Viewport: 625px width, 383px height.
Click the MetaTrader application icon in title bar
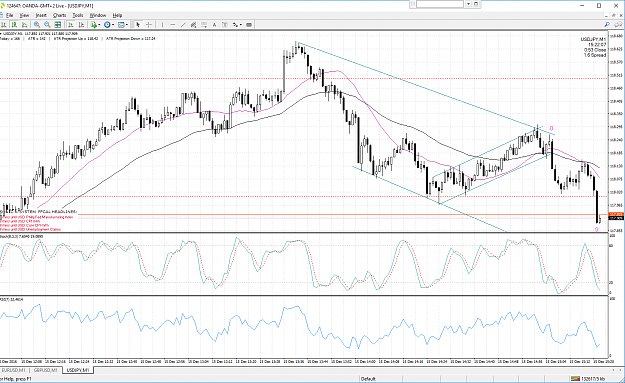click(x=1, y=6)
